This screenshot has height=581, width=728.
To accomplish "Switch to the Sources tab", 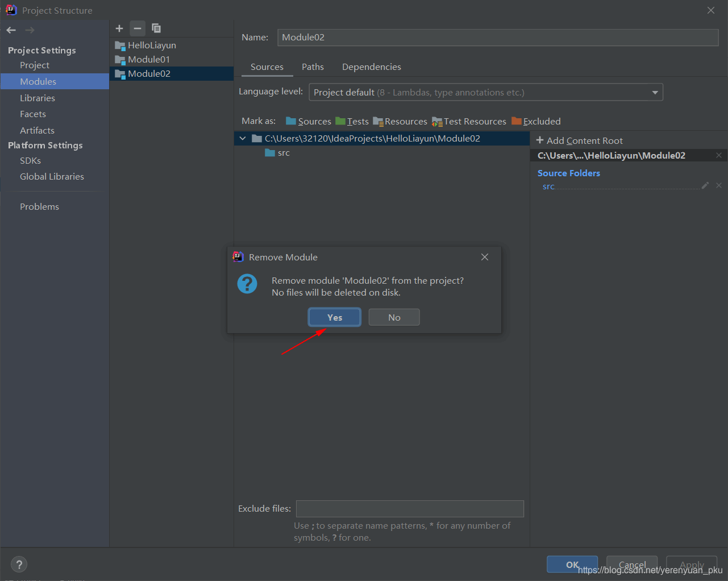I will 267,67.
